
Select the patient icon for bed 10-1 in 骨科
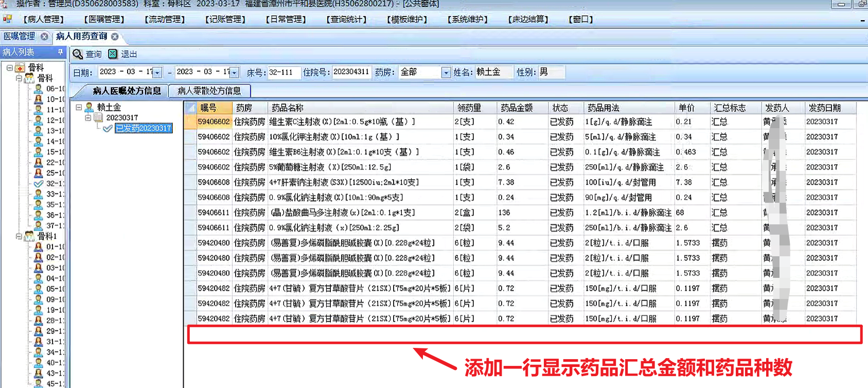point(39,99)
